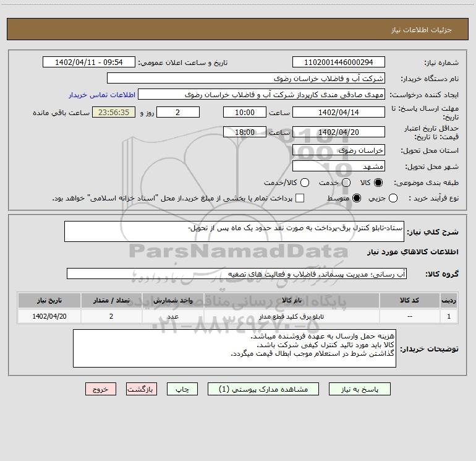Click the گروه کالا field

[x=237, y=274]
